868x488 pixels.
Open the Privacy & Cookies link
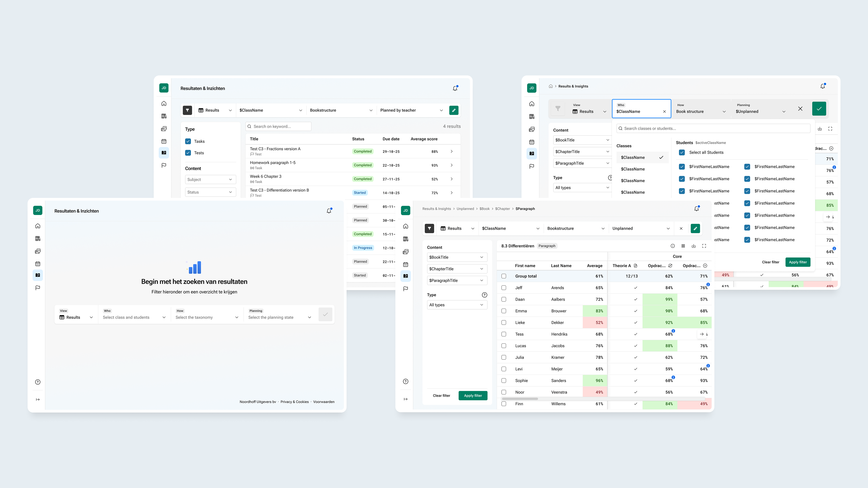294,401
